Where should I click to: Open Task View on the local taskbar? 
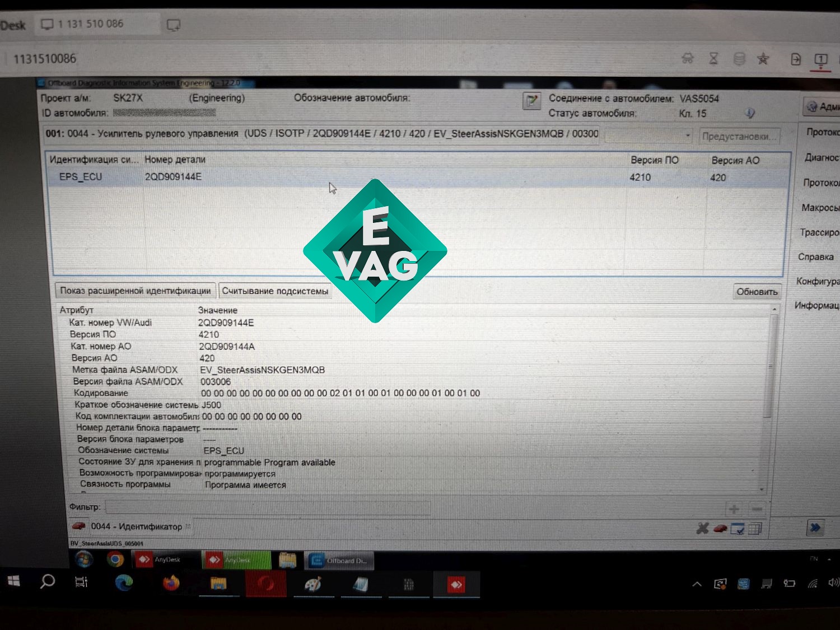click(81, 582)
